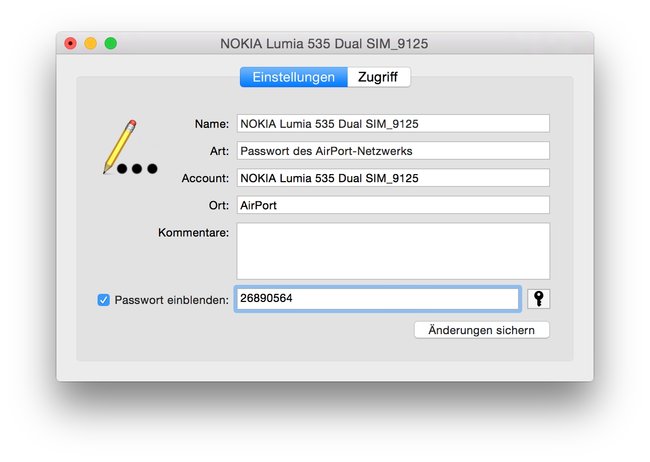Click the Account input field
Image resolution: width=650 pixels, height=462 pixels.
click(x=393, y=178)
